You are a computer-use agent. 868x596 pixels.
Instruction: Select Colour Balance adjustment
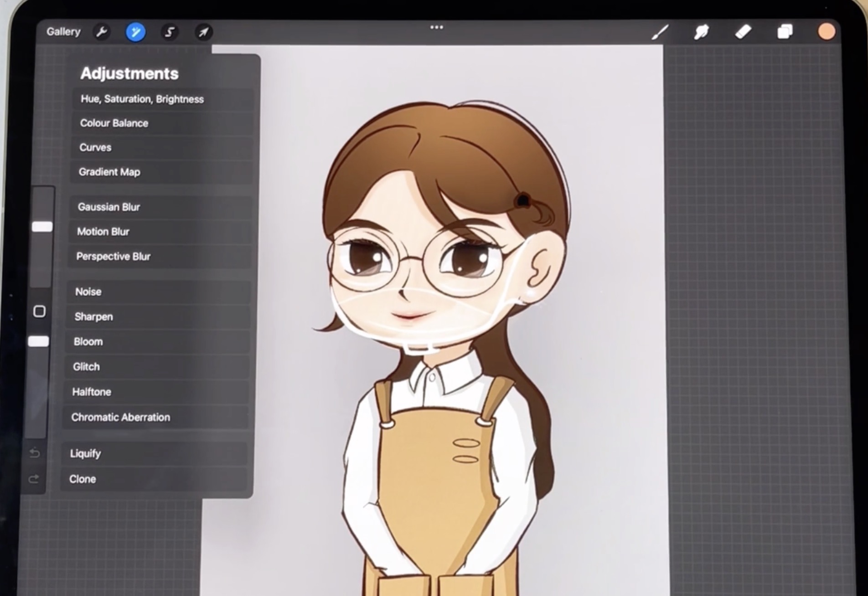(162, 123)
